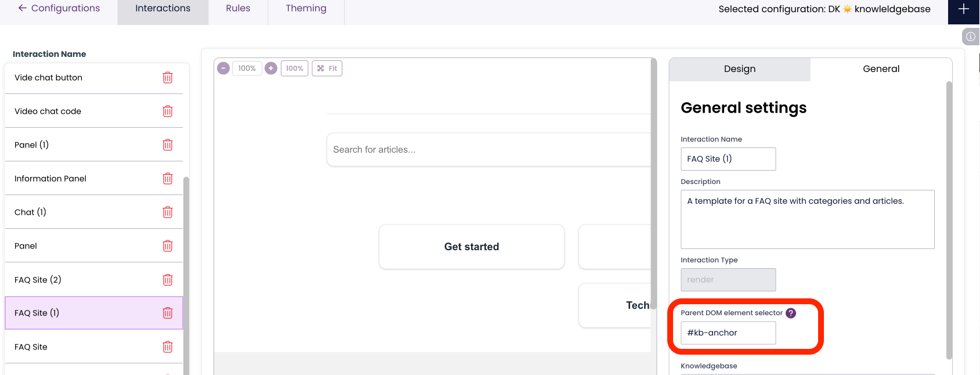Viewport: 980px width, 375px height.
Task: Go back to Configurations
Action: (59, 9)
